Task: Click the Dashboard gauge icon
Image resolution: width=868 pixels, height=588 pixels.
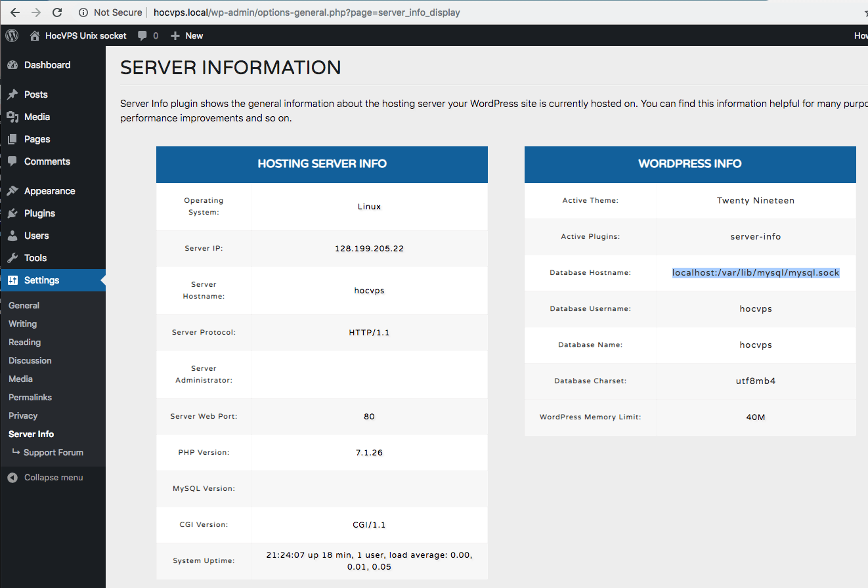Action: [12, 65]
